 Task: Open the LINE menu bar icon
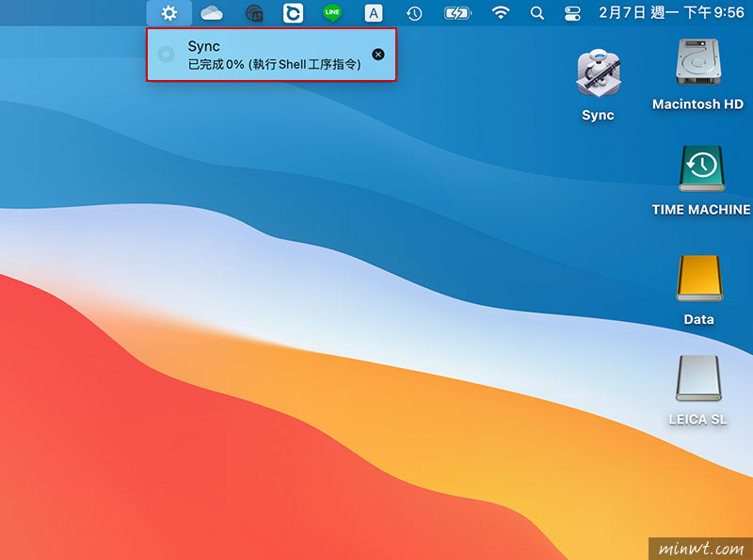(332, 13)
